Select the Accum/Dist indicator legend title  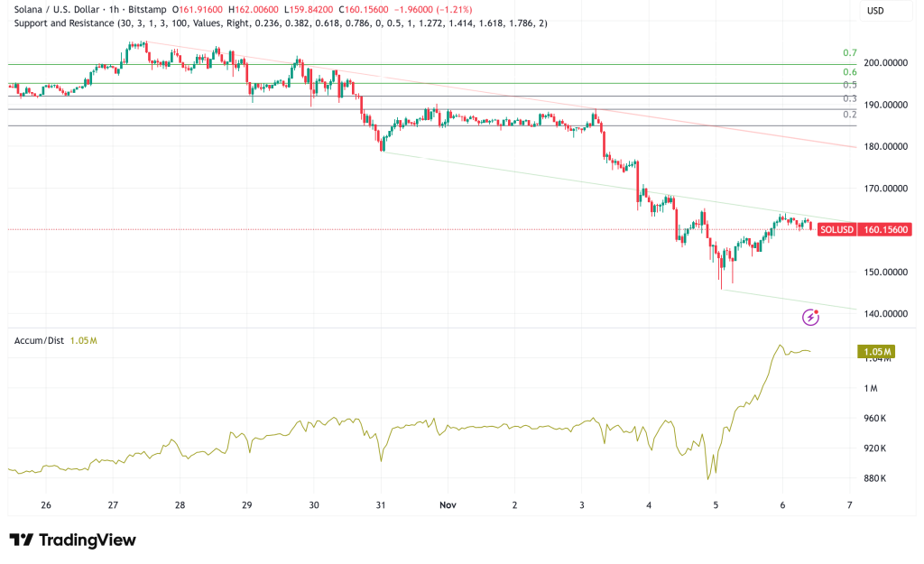pyautogui.click(x=41, y=340)
